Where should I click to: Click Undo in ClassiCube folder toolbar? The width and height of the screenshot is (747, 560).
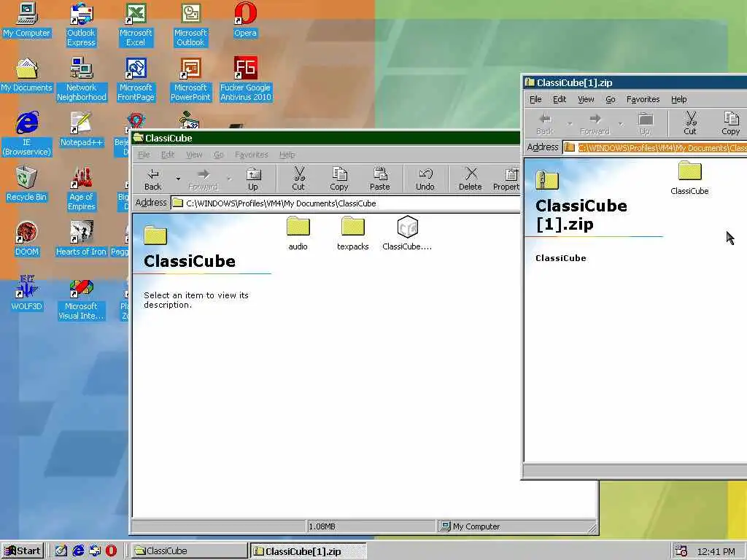[x=425, y=179]
